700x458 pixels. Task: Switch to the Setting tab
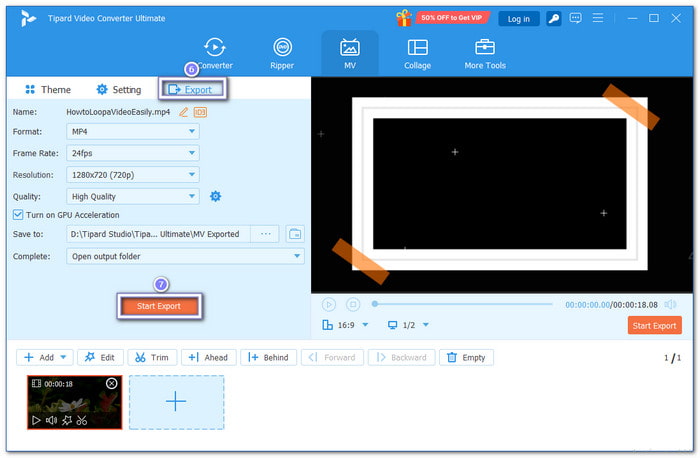point(119,90)
